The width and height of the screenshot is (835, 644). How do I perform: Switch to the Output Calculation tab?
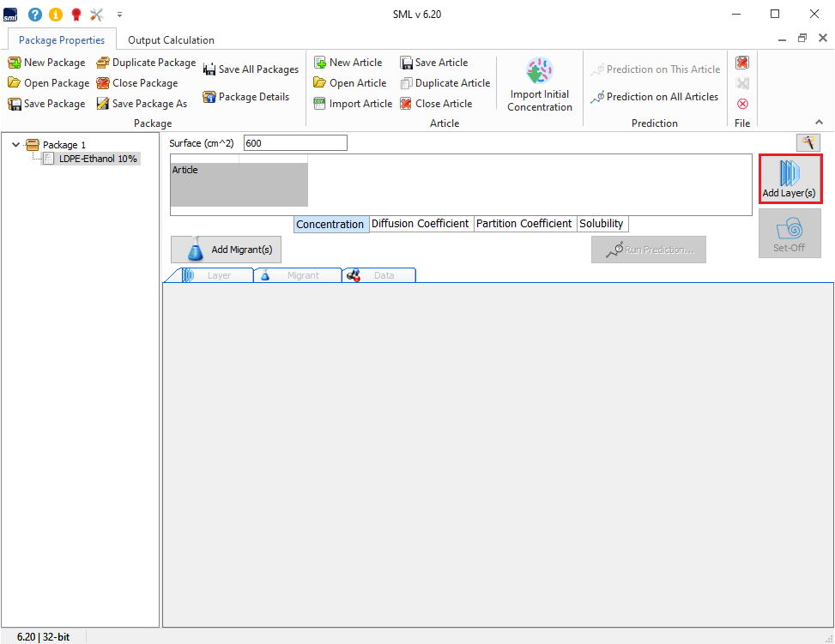pos(171,40)
